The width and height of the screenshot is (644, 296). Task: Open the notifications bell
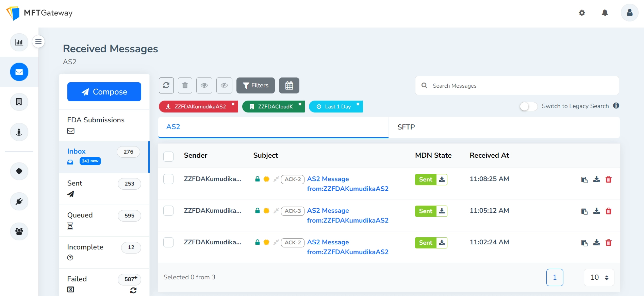[x=605, y=13]
